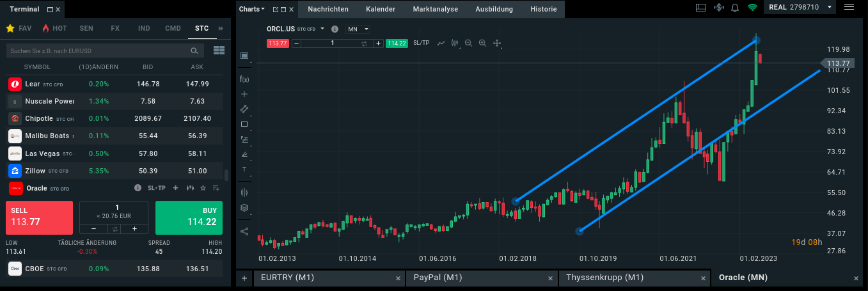The image size is (868, 291).
Task: Open ORCL.US instrument info icon
Action: coord(335,29)
